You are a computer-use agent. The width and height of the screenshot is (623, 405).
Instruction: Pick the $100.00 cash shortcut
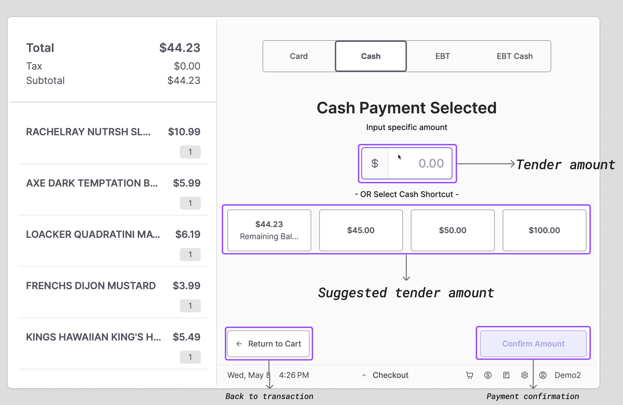[544, 230]
